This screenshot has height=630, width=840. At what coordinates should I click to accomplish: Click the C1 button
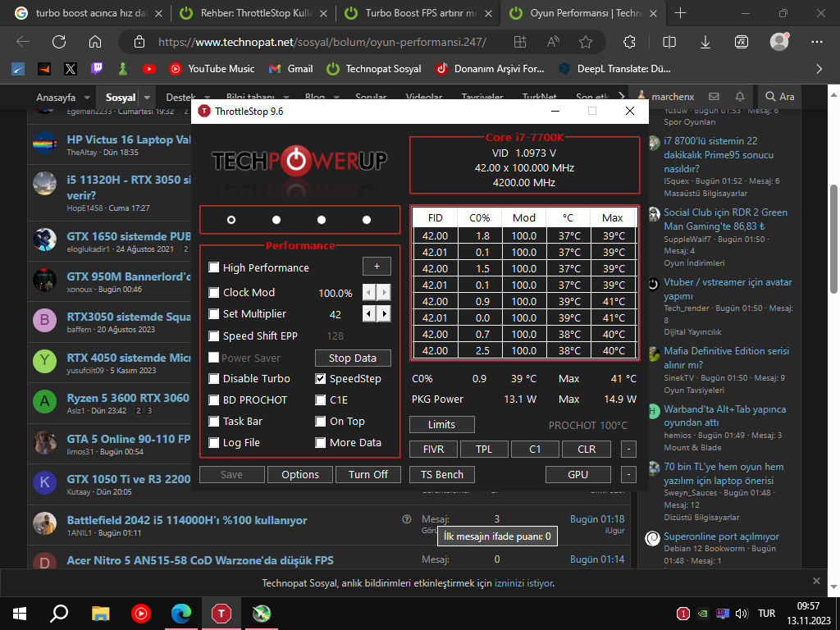(x=535, y=449)
